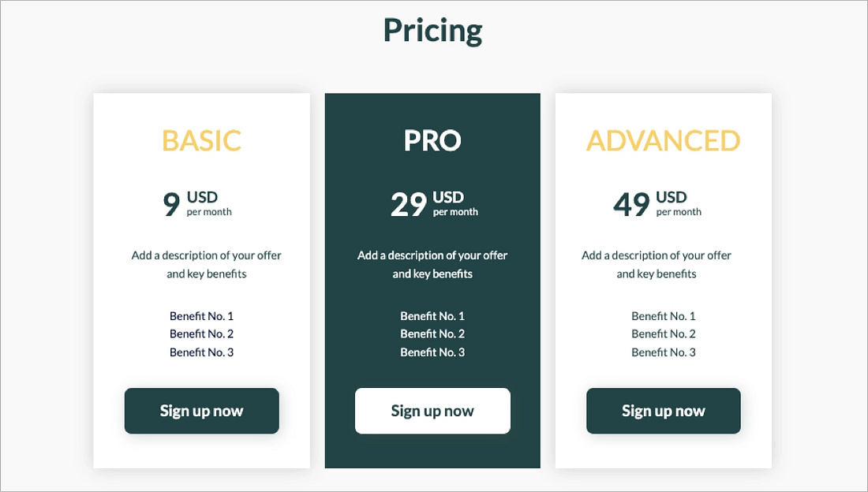The image size is (868, 492).
Task: Click the offer description on Pro plan
Action: [x=432, y=264]
